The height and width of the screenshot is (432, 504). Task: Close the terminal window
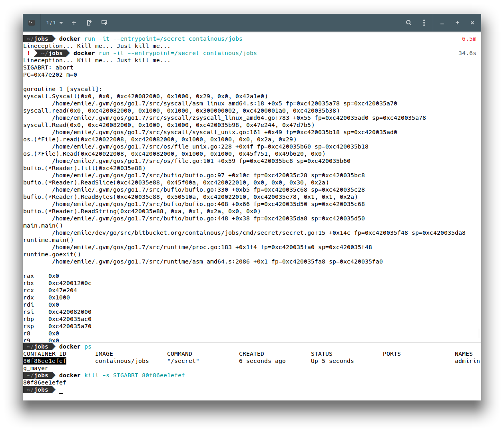tap(472, 23)
